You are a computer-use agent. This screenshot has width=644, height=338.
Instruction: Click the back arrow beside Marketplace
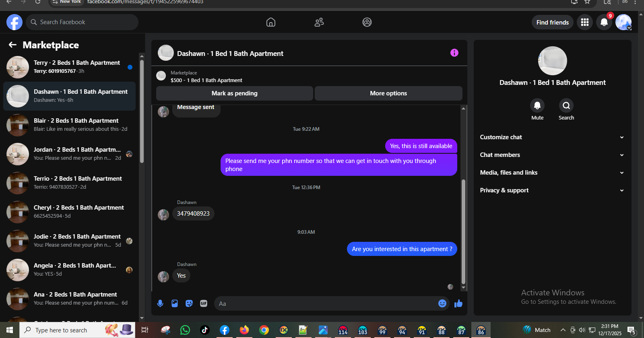[12, 45]
